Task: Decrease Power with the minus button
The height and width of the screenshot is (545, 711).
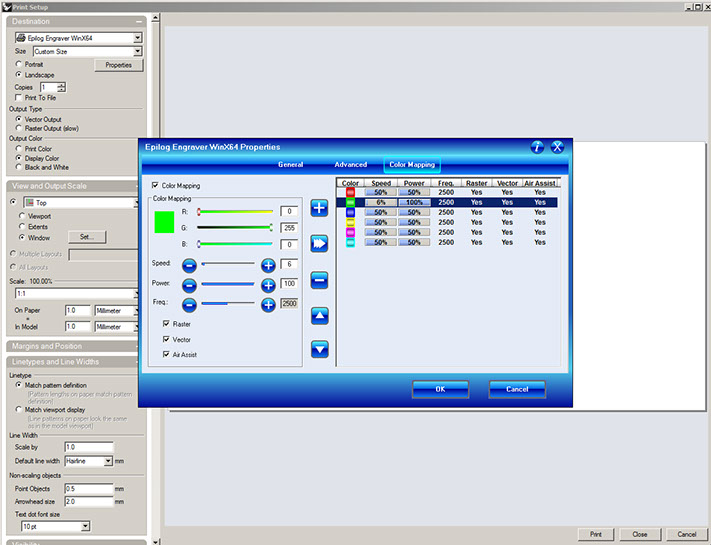Action: pos(189,285)
